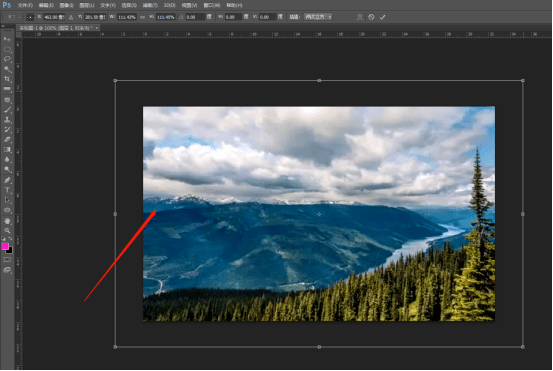The width and height of the screenshot is (553, 371).
Task: Click the reference point location grid
Action: [x=30, y=17]
